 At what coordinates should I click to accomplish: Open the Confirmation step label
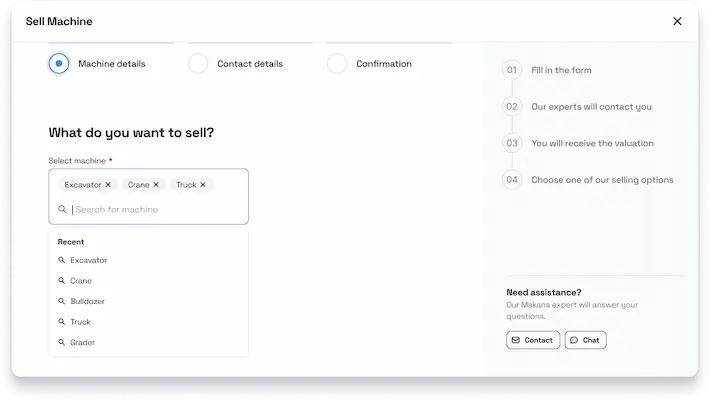coord(384,64)
